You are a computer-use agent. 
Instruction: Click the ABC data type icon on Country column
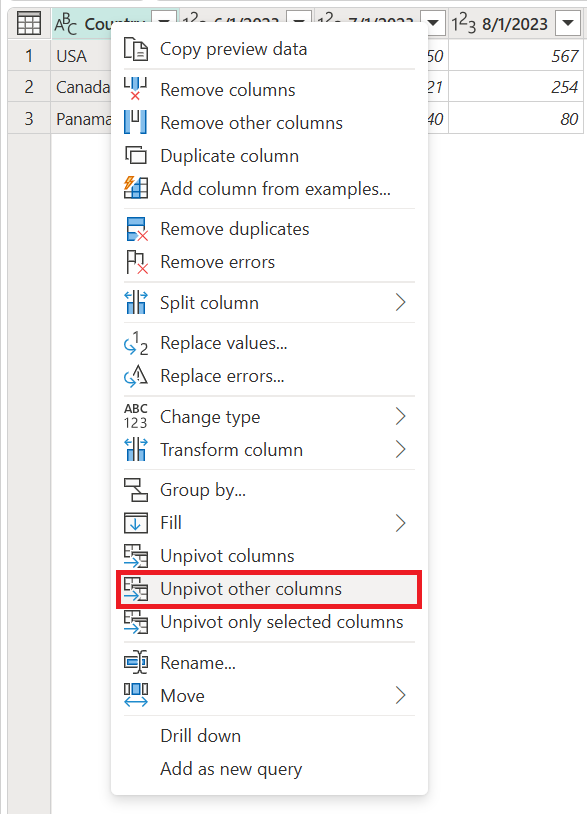point(62,22)
